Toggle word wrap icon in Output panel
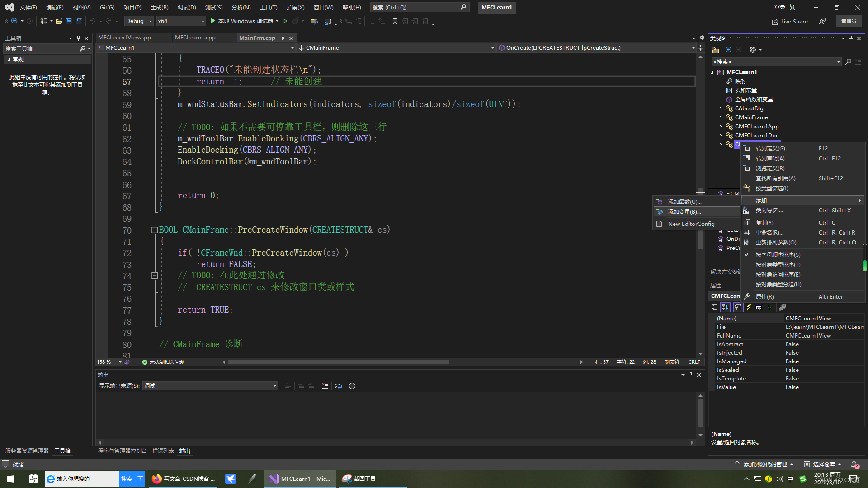The image size is (868, 488). click(x=339, y=386)
